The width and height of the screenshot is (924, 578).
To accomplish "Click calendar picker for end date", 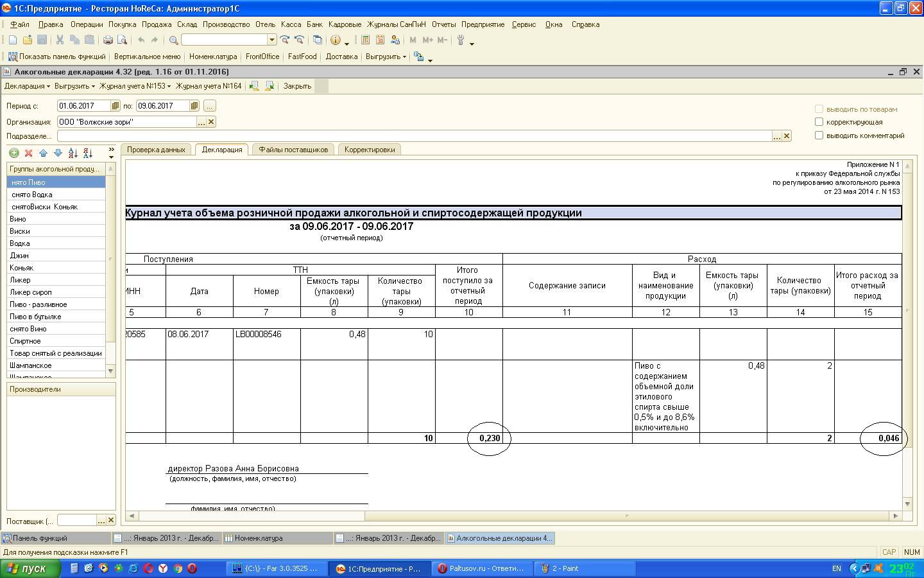I will coord(194,105).
